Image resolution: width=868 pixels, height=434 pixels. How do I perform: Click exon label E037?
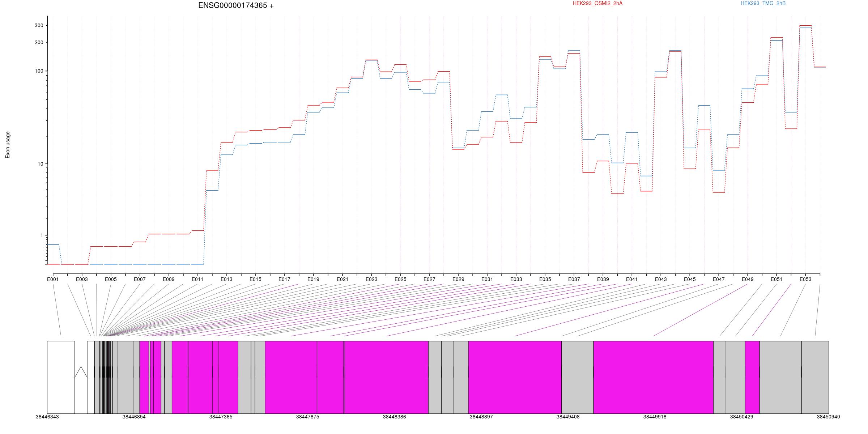click(x=574, y=279)
